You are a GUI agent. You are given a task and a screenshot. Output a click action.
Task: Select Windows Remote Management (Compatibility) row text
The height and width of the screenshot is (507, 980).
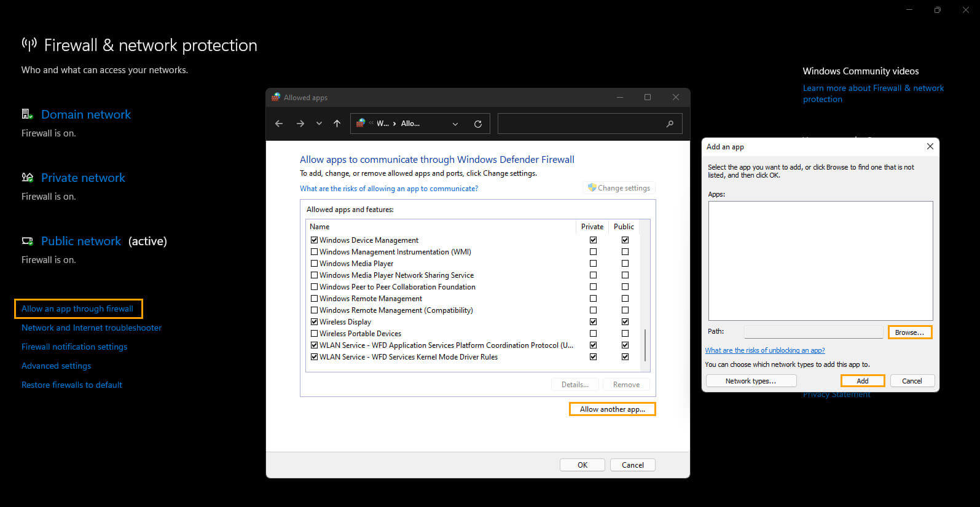(396, 310)
